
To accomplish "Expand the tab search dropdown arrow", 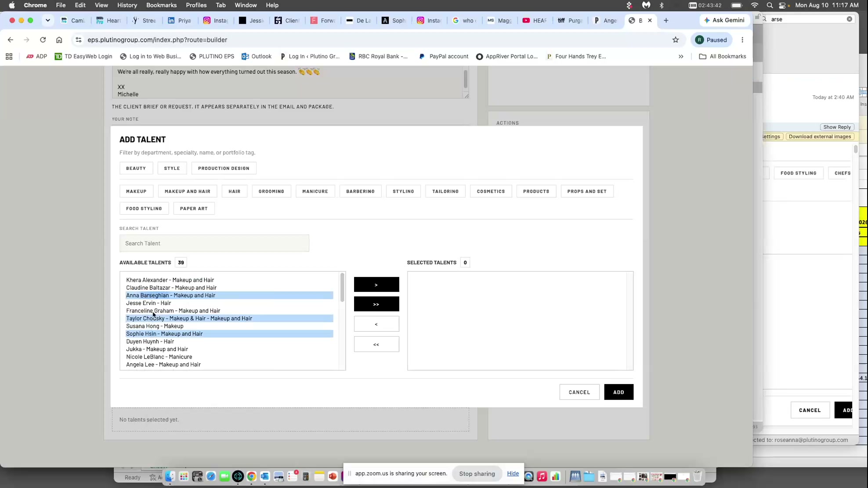I will click(48, 20).
